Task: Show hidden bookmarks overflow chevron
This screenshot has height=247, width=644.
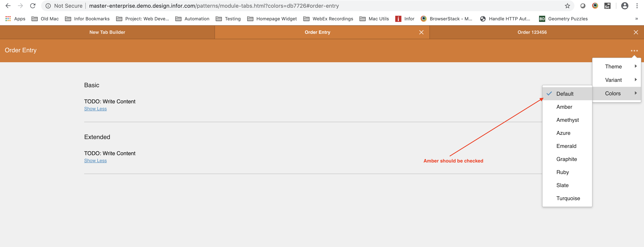Action: pos(637,19)
